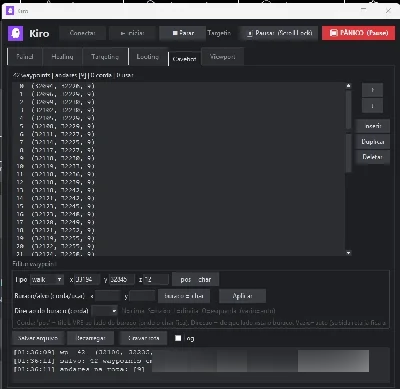The width and height of the screenshot is (400, 389).
Task: Select waypoint row 15 in the list
Action: coord(178,206)
